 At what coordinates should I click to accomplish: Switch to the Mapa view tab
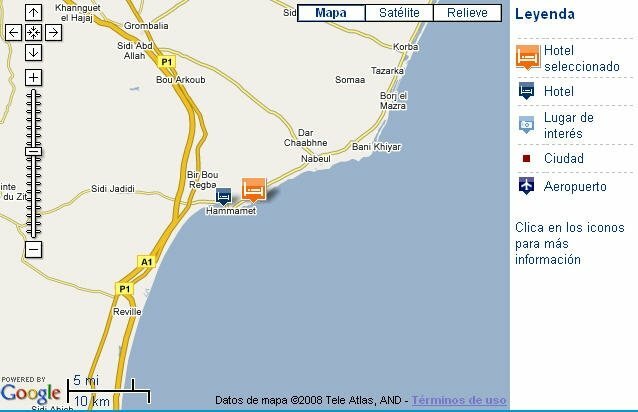tap(331, 13)
